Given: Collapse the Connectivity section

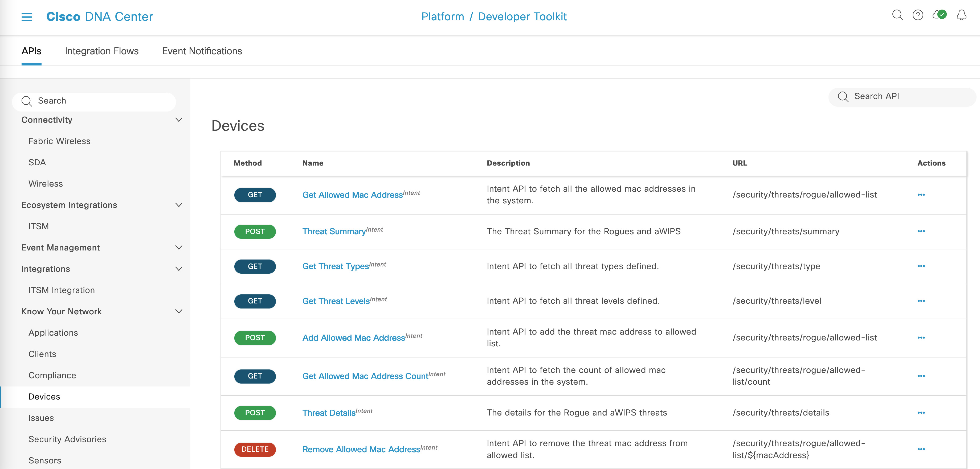Looking at the screenshot, I should [x=179, y=120].
